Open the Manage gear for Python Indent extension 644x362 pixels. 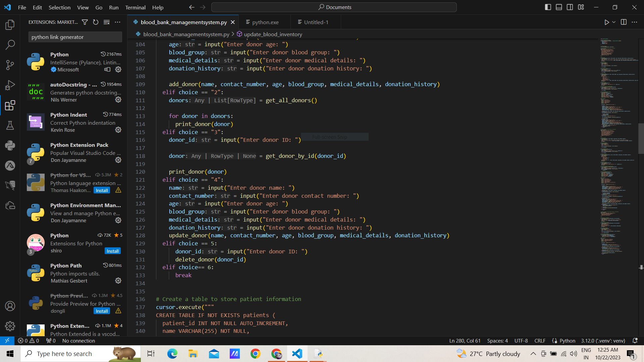pyautogui.click(x=118, y=130)
